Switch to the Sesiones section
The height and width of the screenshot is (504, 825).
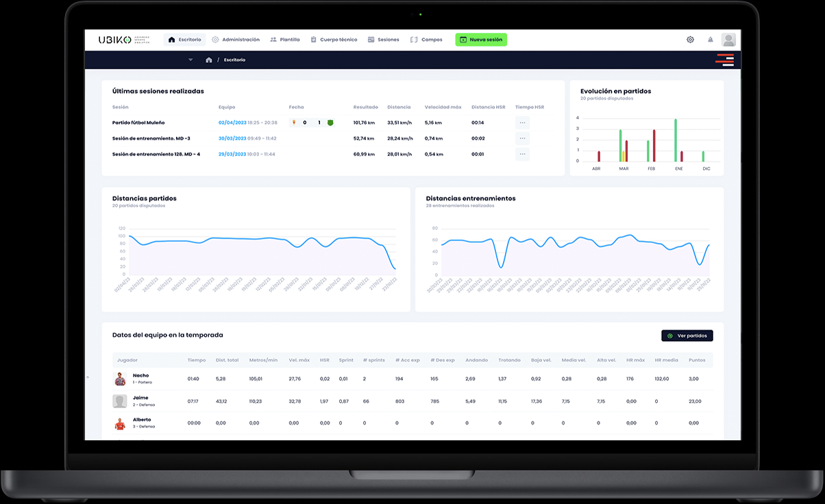point(384,40)
